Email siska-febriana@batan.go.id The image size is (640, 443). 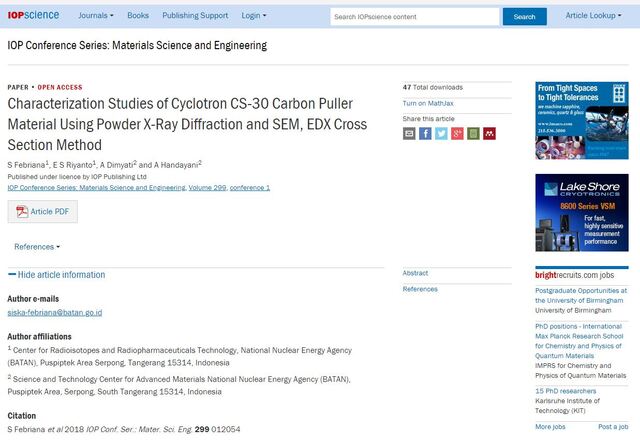[54, 313]
